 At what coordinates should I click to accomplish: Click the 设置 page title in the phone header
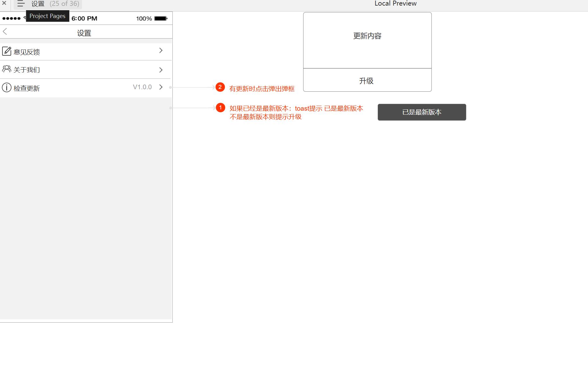tap(84, 33)
